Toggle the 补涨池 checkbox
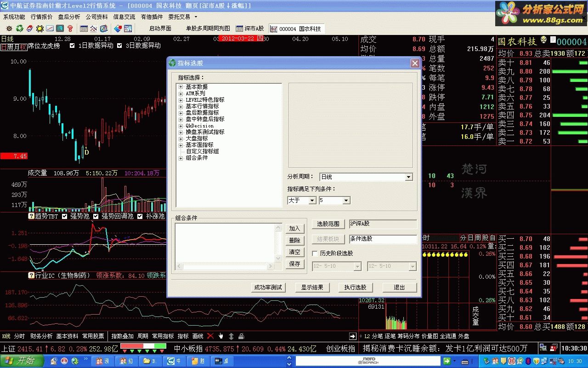This screenshot has height=368, width=588. click(141, 216)
